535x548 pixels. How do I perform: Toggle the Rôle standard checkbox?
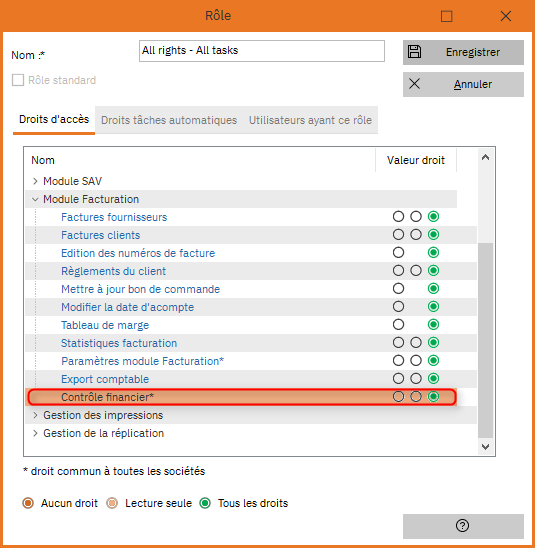[x=18, y=80]
